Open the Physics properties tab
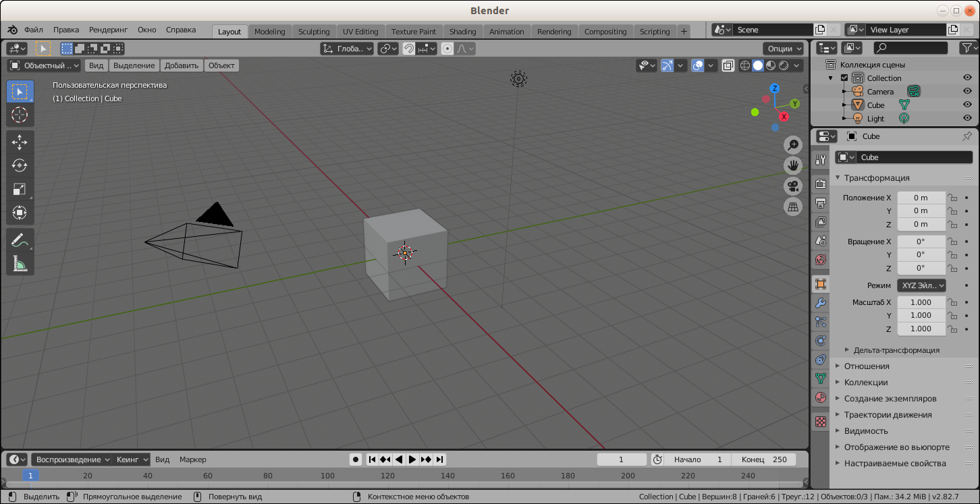Viewport: 980px width, 504px height. pyautogui.click(x=820, y=341)
